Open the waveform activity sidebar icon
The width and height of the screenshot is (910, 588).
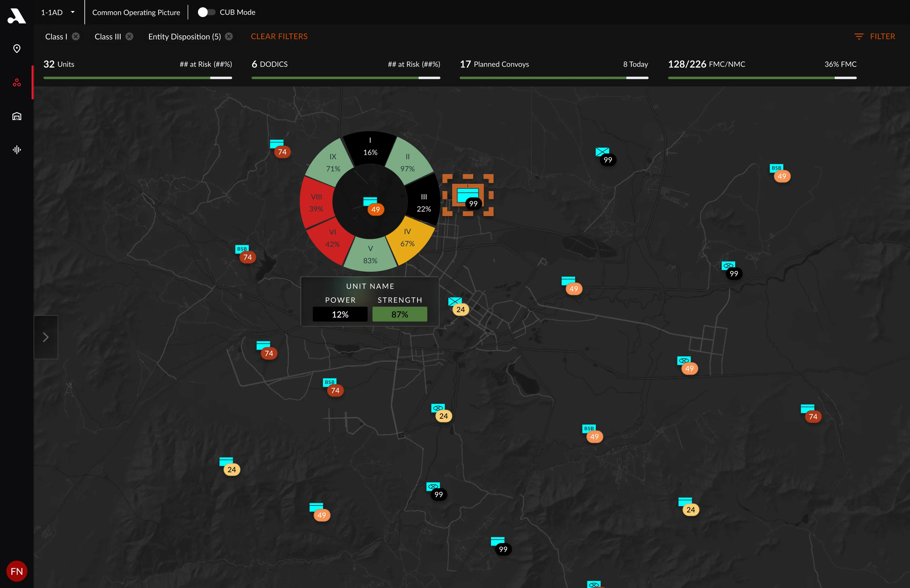pyautogui.click(x=16, y=150)
